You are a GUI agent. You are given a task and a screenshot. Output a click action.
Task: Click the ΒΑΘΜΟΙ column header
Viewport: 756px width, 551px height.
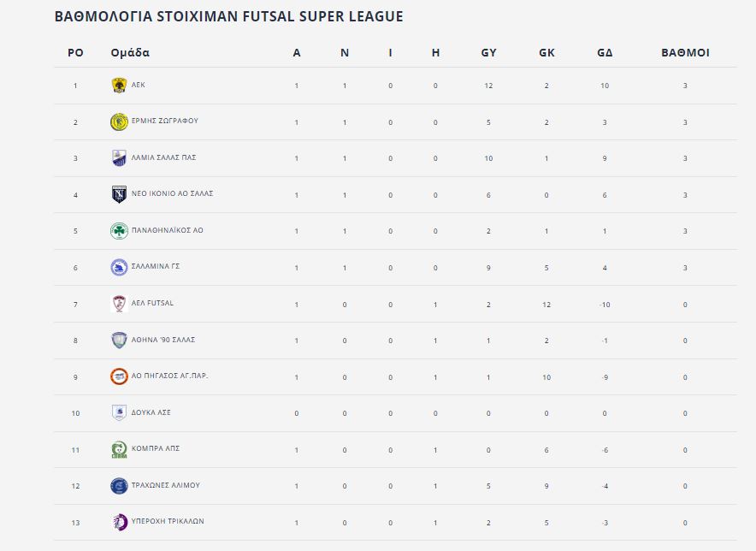point(685,52)
